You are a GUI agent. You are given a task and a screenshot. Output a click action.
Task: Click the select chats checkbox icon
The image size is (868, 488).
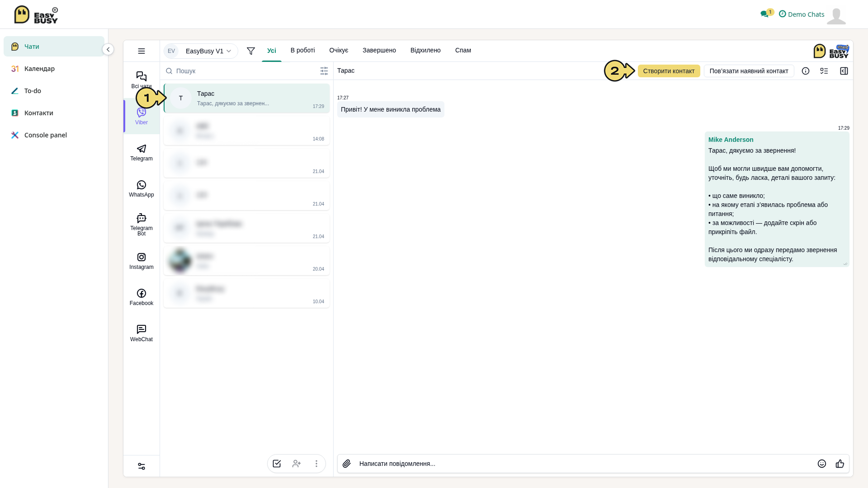[x=277, y=464]
